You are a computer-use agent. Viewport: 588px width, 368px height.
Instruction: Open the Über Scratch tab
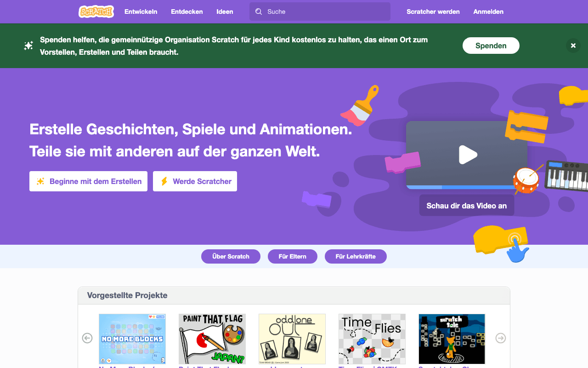[231, 256]
